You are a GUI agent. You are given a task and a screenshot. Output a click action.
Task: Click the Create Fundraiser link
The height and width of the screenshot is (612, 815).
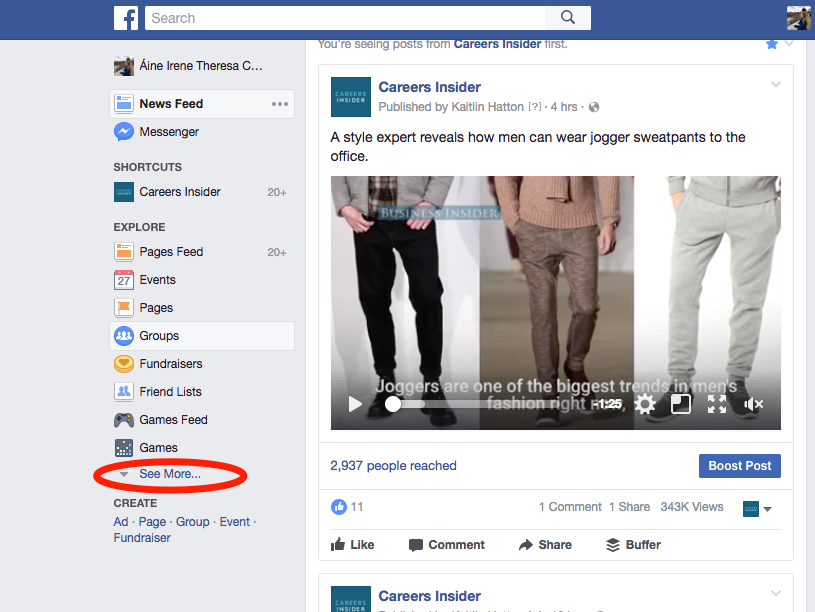pos(142,538)
